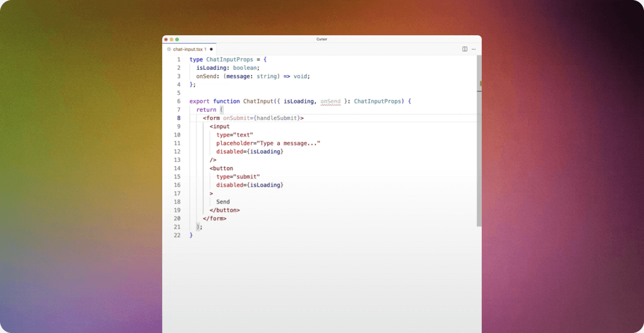Viewport: 644px width, 333px height.
Task: Click the ChatInput function name
Action: pos(258,101)
